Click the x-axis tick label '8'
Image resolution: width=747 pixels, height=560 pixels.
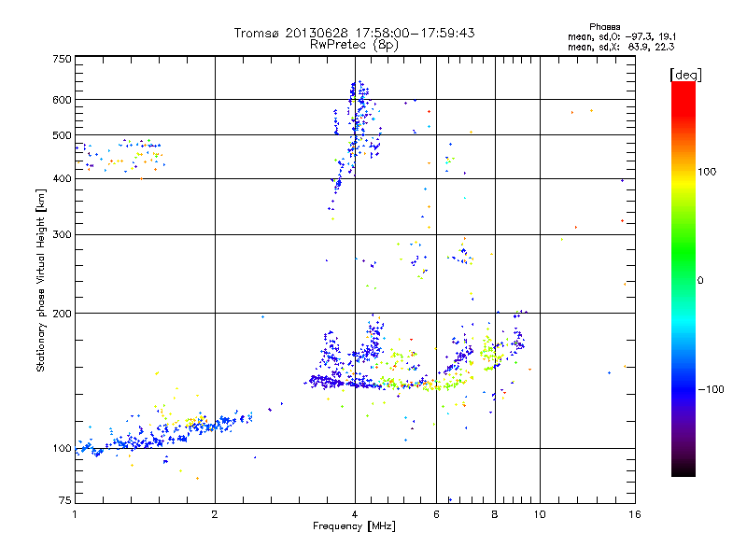pos(495,514)
